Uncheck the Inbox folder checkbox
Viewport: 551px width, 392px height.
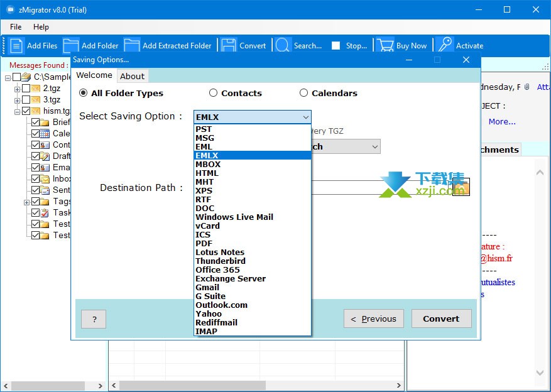[x=35, y=179]
